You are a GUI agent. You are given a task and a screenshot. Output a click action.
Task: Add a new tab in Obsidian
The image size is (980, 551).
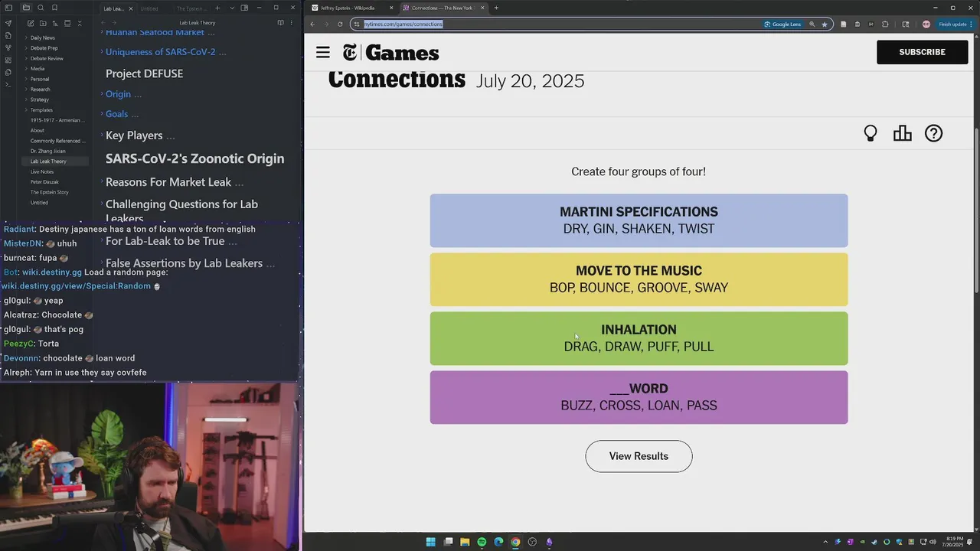coord(217,8)
